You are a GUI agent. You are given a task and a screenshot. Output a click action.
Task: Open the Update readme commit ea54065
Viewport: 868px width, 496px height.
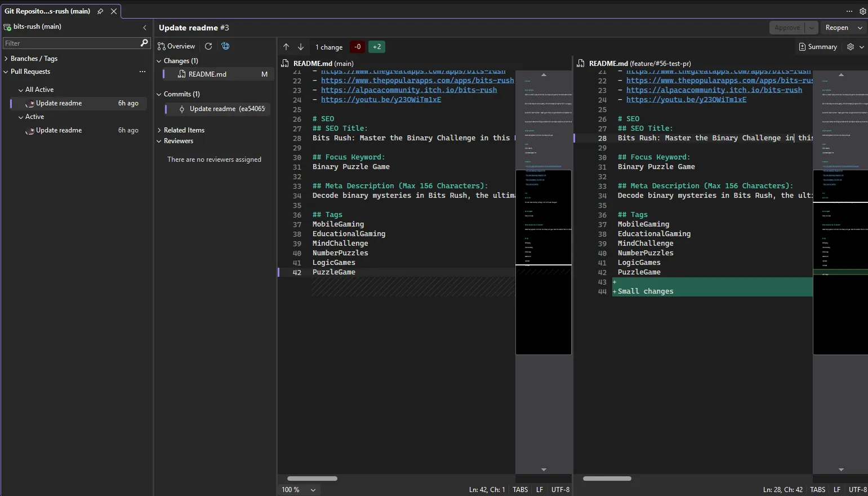click(218, 109)
